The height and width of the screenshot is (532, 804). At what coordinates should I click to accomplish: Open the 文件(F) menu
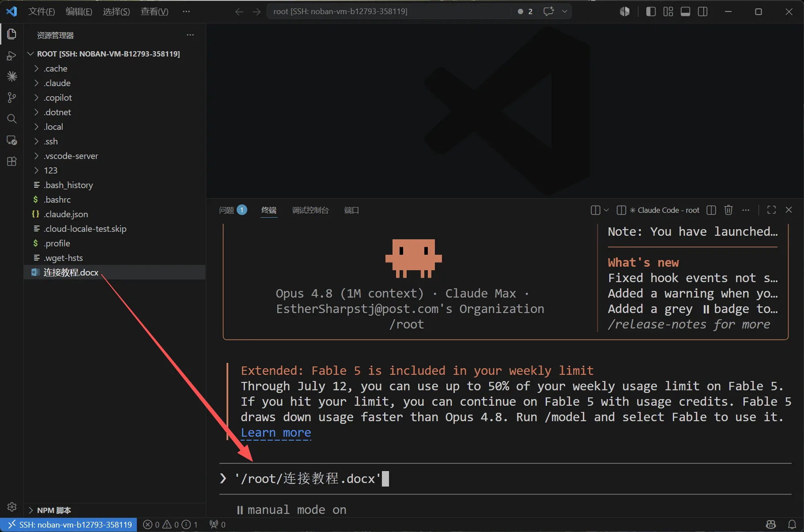[42, 11]
